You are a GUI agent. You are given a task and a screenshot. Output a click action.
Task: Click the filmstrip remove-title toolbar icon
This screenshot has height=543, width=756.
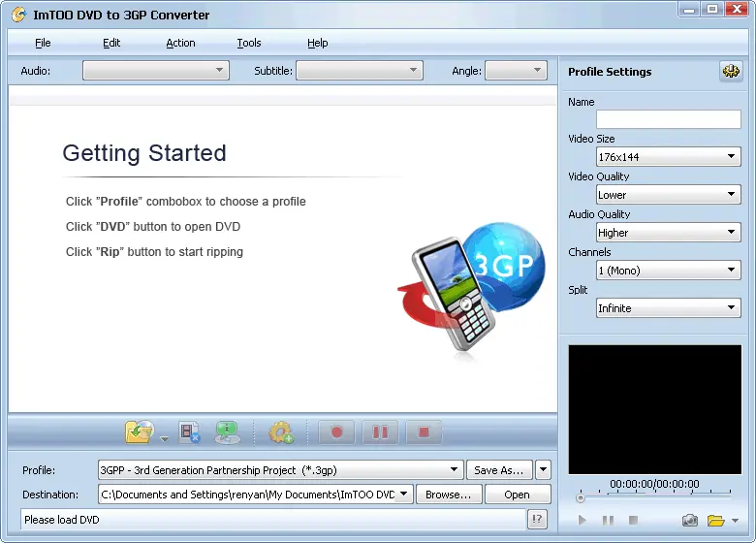click(189, 432)
